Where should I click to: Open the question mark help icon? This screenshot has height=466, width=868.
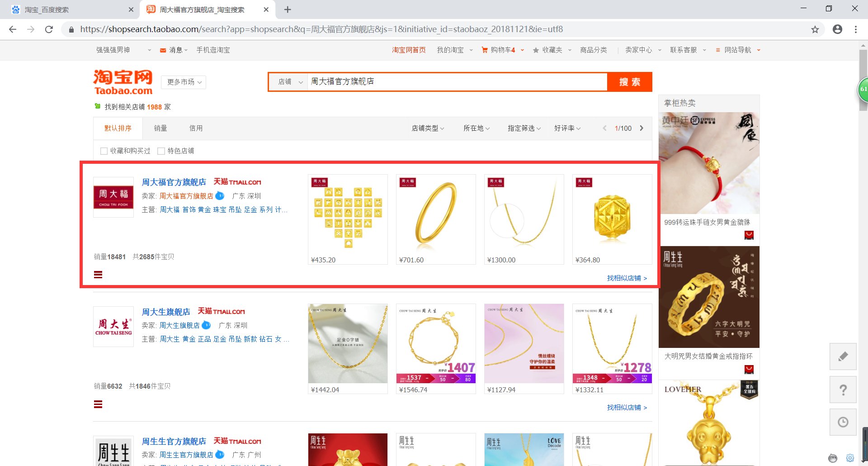843,390
